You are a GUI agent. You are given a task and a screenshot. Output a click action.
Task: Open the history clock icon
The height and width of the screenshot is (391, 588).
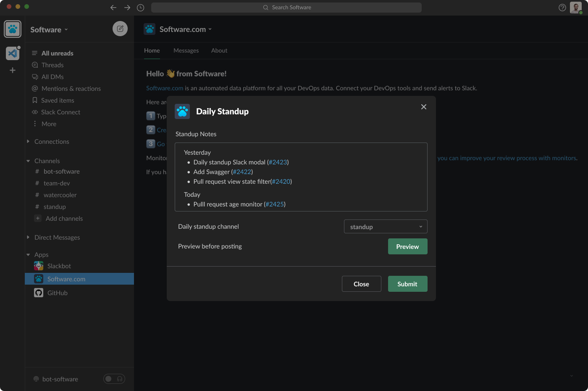coord(141,8)
